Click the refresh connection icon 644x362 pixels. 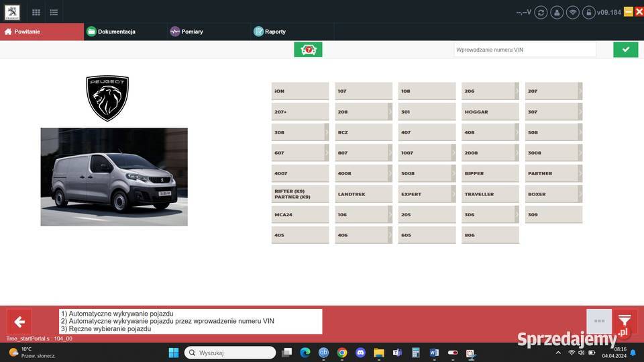[x=541, y=12]
